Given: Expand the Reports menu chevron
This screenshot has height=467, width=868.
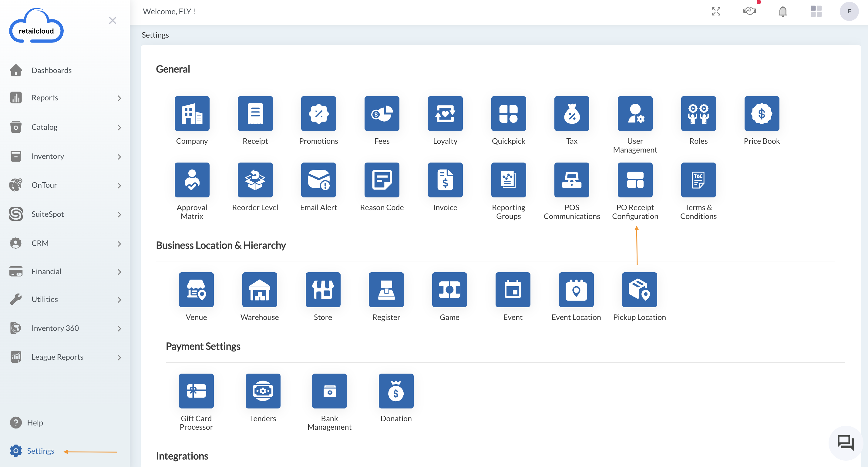Looking at the screenshot, I should tap(119, 98).
